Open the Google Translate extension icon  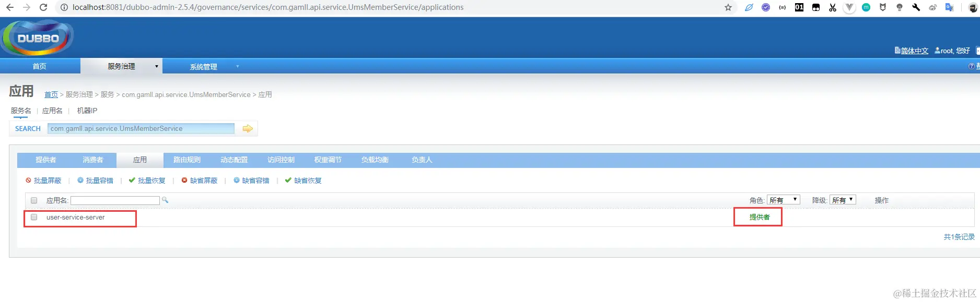(949, 7)
